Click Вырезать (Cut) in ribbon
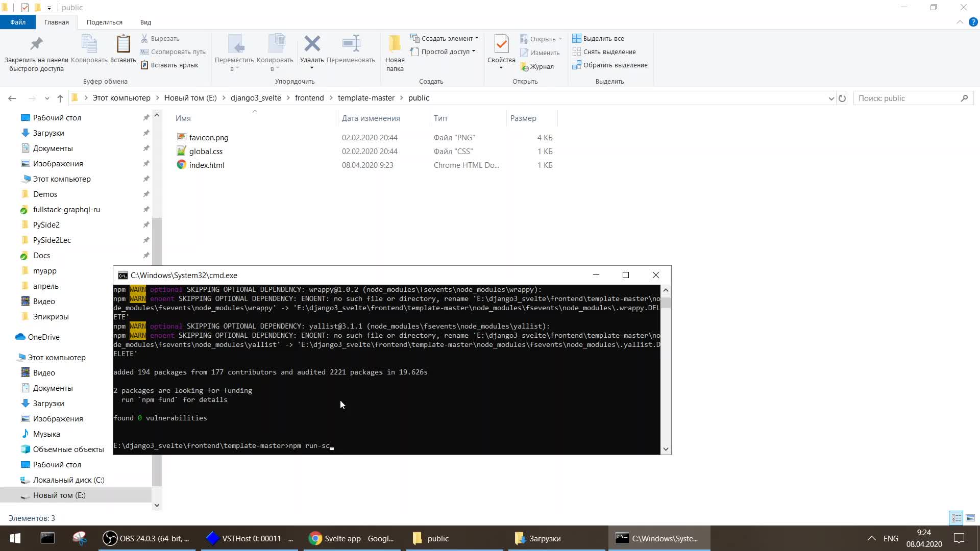980x551 pixels. pos(160,38)
